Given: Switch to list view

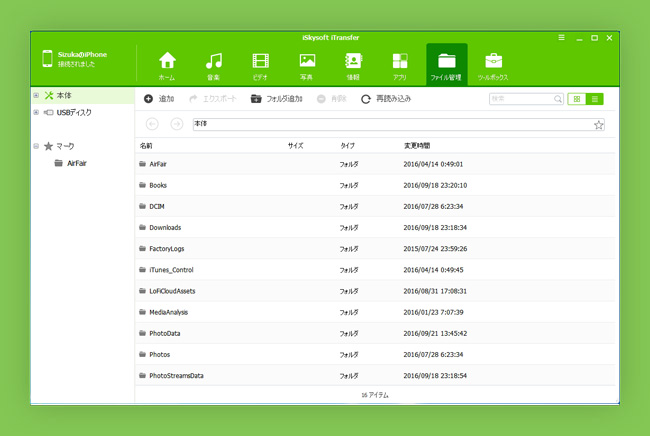Looking at the screenshot, I should (594, 99).
